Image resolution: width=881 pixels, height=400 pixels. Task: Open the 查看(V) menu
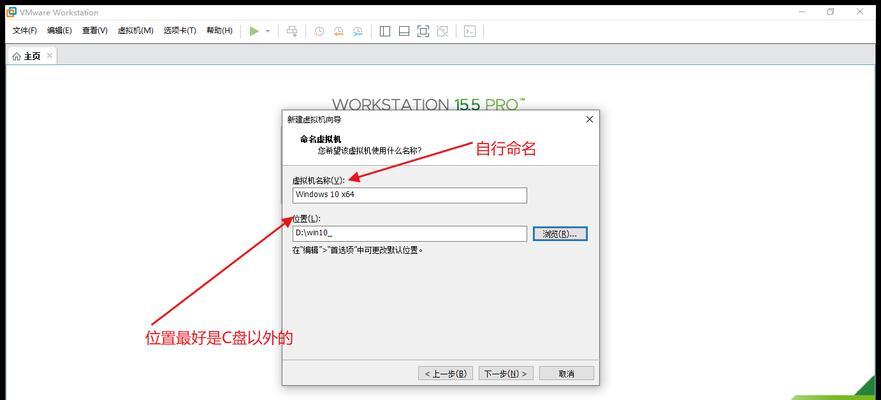(94, 31)
